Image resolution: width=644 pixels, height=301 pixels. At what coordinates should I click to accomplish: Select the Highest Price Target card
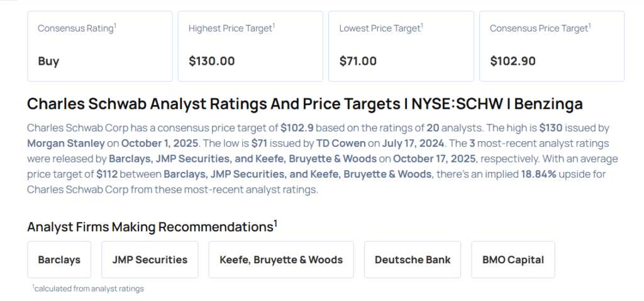(x=250, y=46)
